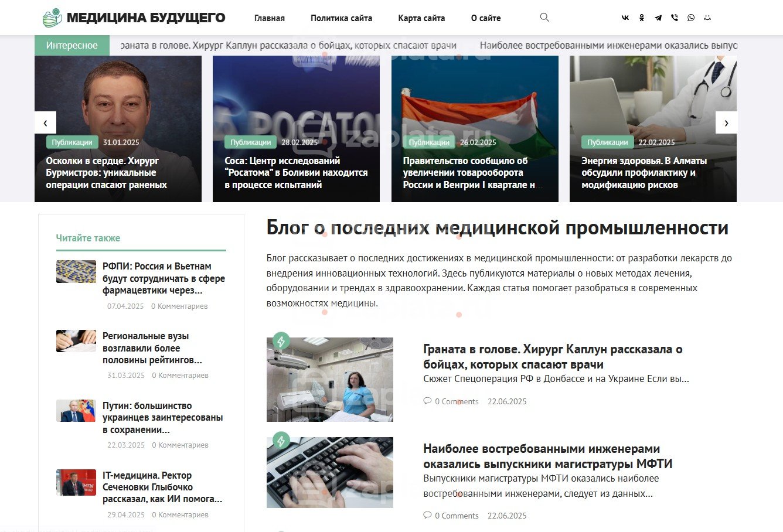Share via the VK icon

click(x=625, y=18)
